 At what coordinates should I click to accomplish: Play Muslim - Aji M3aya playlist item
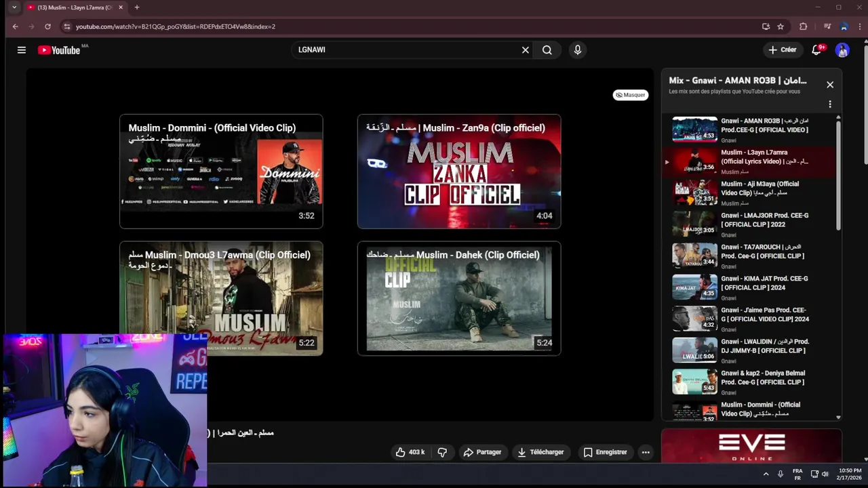(x=749, y=193)
